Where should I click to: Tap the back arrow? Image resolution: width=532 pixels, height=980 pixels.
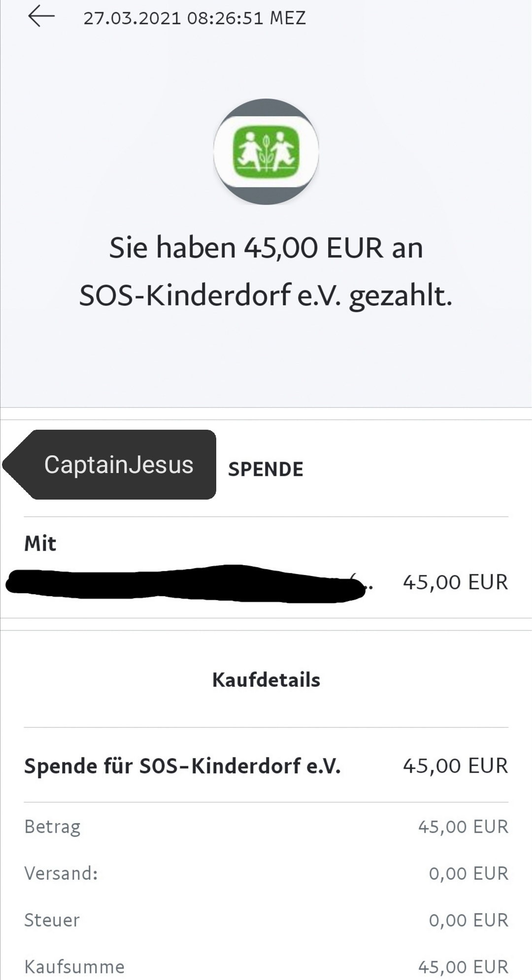(x=41, y=18)
